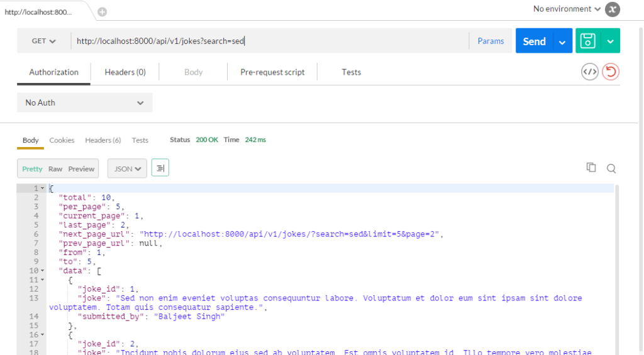Open environment quick look x icon

pyautogui.click(x=612, y=9)
